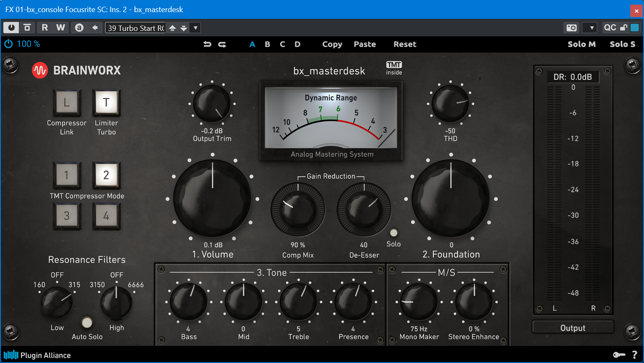Click the Bass tone knob
The height and width of the screenshot is (363, 644).
tap(189, 302)
